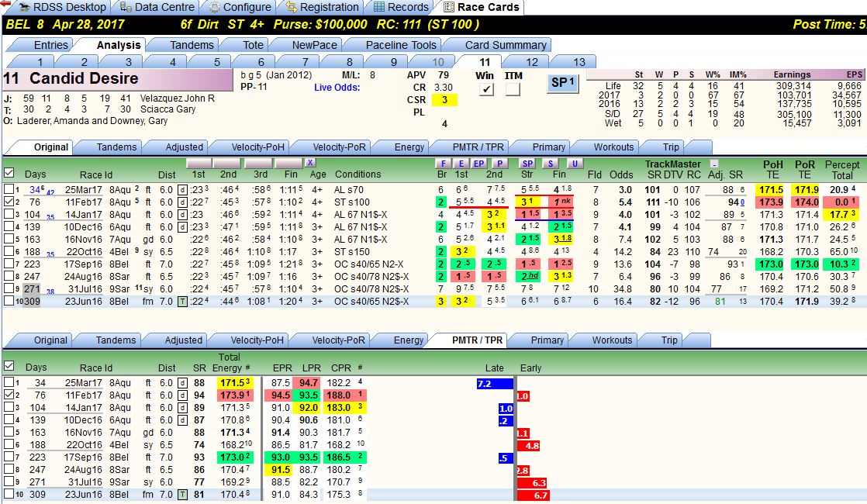Click the SP 1 button

pyautogui.click(x=562, y=83)
